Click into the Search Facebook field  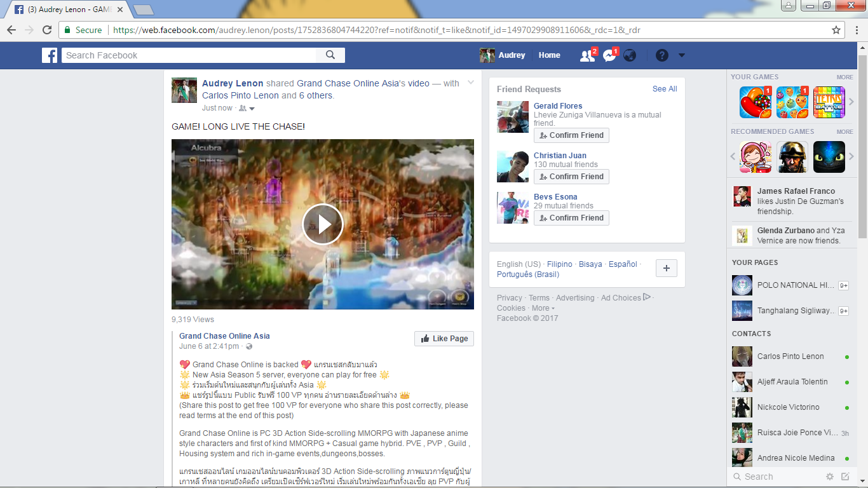click(189, 55)
